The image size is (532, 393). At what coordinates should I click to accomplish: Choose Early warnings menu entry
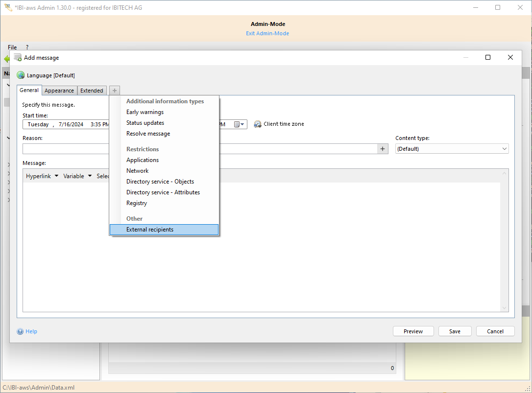(x=145, y=112)
